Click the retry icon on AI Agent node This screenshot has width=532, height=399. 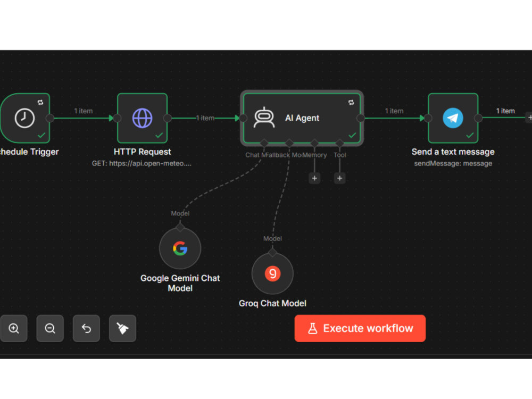351,102
